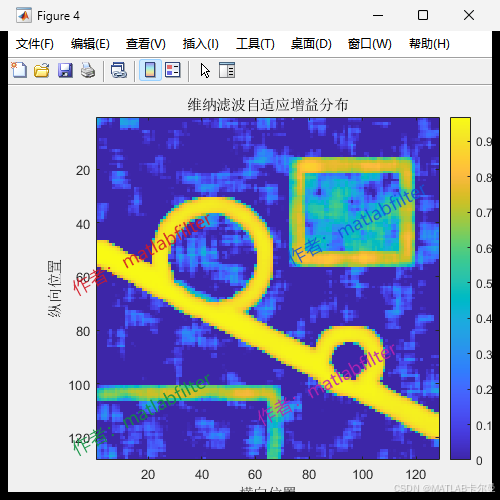Viewport: 500px width, 500px height.
Task: Close the Figure 4 window
Action: point(469,15)
